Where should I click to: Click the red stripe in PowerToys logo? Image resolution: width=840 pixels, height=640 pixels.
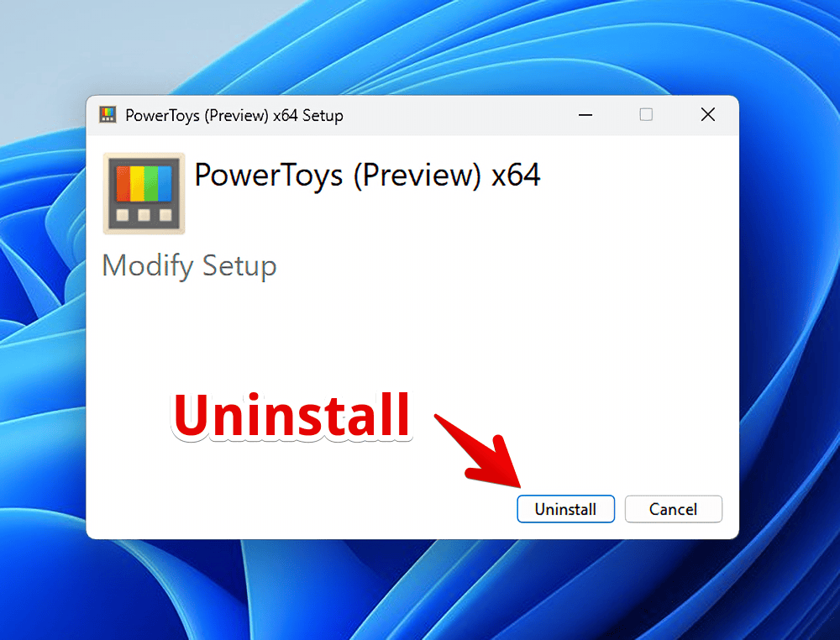[x=123, y=184]
